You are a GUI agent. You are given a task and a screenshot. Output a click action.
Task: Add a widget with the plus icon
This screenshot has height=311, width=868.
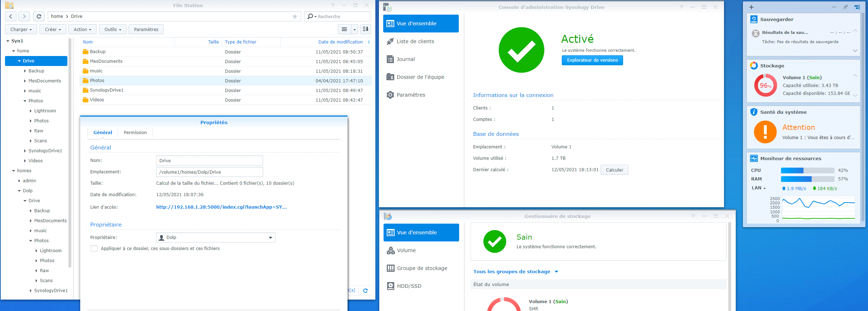coord(751,7)
